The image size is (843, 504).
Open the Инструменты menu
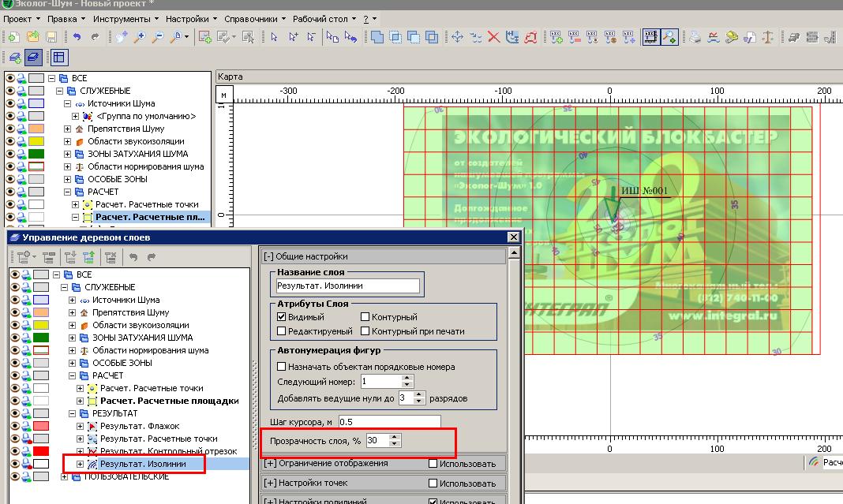tap(121, 18)
